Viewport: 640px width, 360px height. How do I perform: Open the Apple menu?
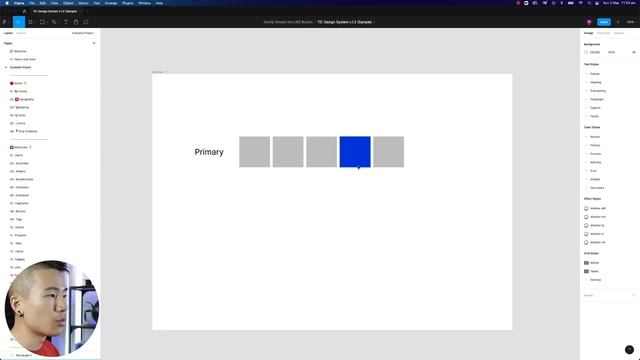[7, 3]
